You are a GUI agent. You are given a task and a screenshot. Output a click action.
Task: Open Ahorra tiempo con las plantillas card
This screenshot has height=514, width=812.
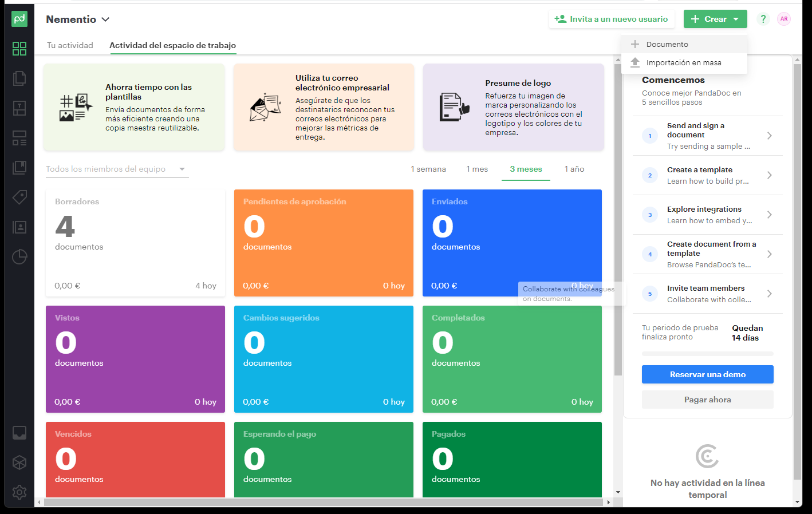(135, 107)
